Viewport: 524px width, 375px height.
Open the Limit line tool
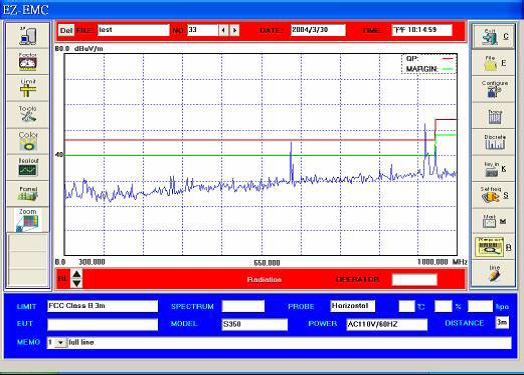(x=28, y=88)
